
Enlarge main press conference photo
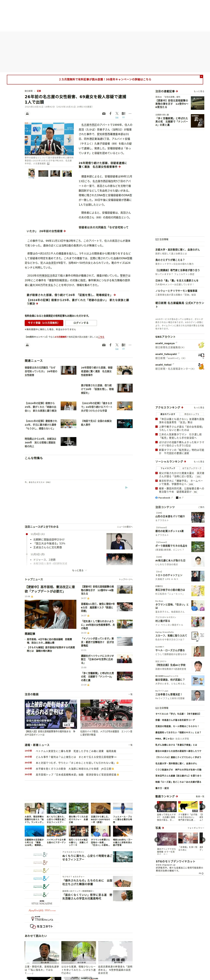(49, 139)
